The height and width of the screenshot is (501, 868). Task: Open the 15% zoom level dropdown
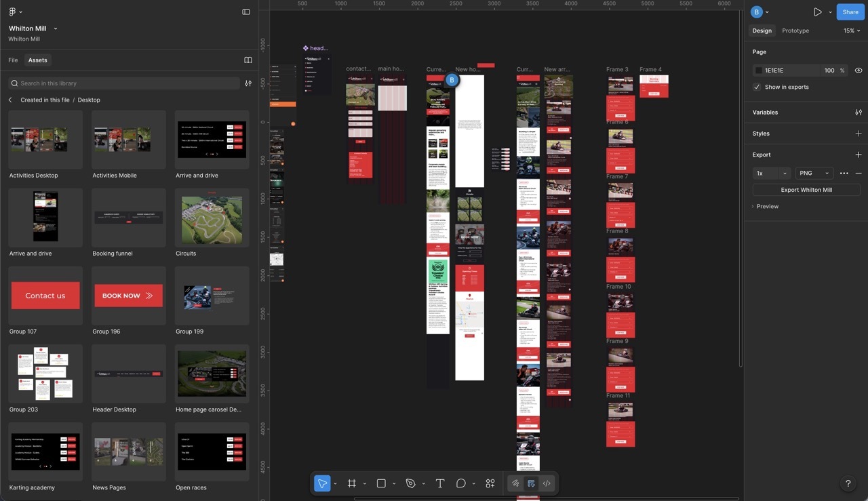[852, 31]
